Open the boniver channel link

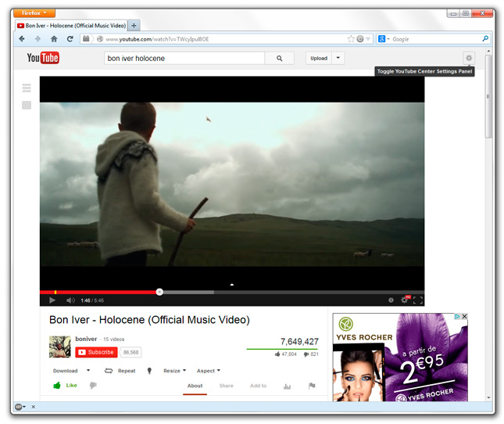pos(86,339)
